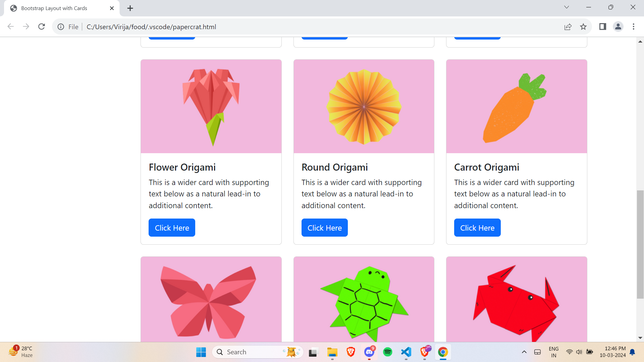Screen dimensions: 644x362
Task: Click the share page icon in address bar
Action: pos(568,27)
